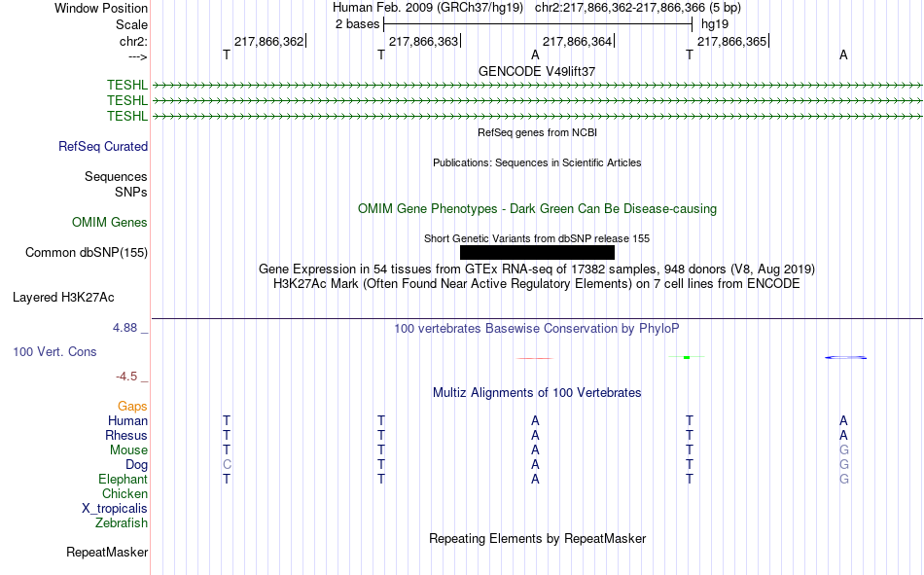Click the RefSeq genes from NCBI title
This screenshot has height=575, width=924.
537,132
